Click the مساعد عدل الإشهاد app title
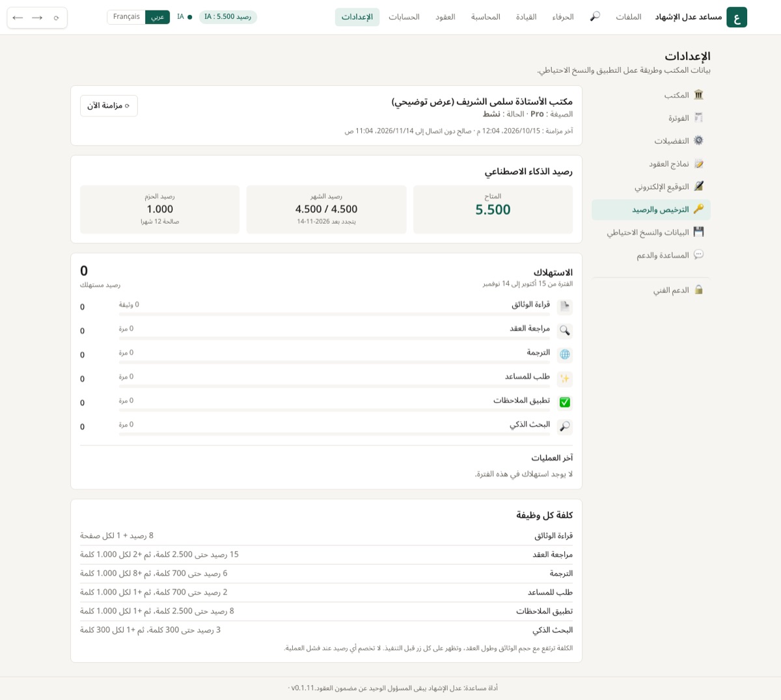This screenshot has width=781, height=700. 689,17
